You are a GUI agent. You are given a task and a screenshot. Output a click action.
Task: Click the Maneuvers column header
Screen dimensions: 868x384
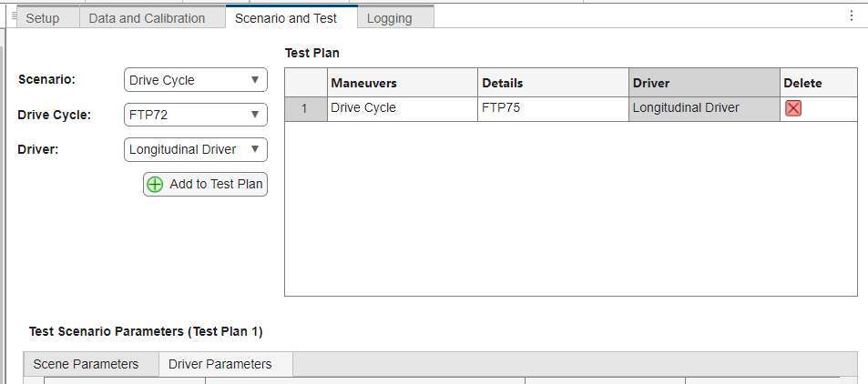pos(403,83)
